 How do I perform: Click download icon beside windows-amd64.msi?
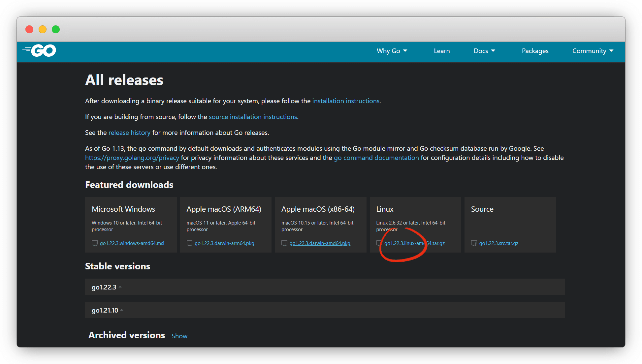[x=95, y=243]
